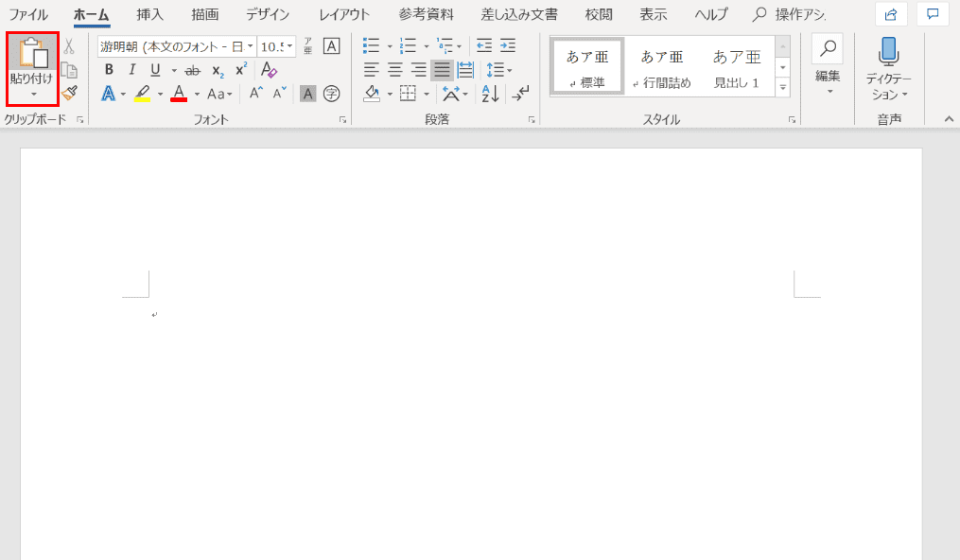The height and width of the screenshot is (560, 960).
Task: Toggle underline formatting
Action: [155, 70]
